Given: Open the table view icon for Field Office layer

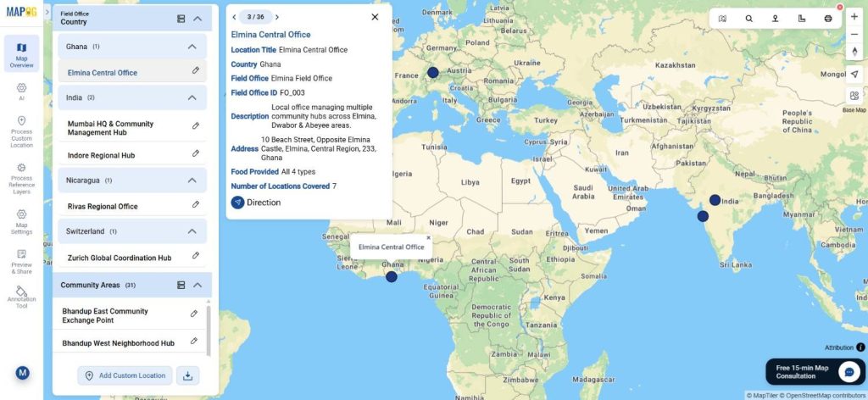Looking at the screenshot, I should pos(181,19).
